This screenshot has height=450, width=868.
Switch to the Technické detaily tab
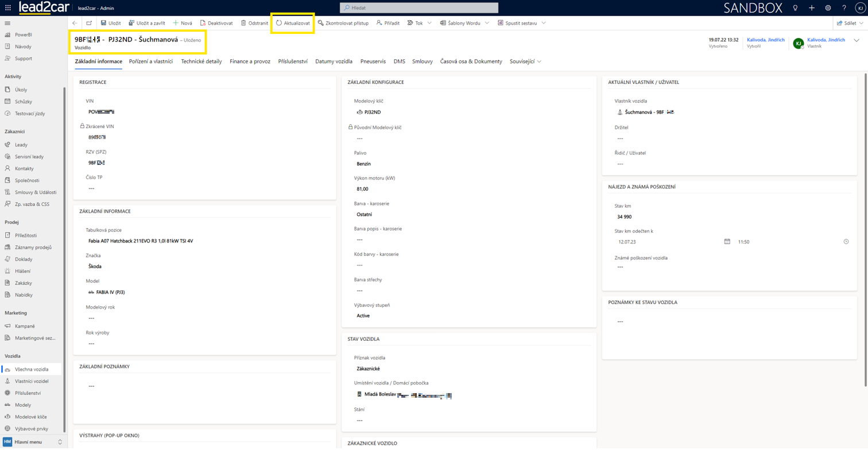(x=201, y=61)
